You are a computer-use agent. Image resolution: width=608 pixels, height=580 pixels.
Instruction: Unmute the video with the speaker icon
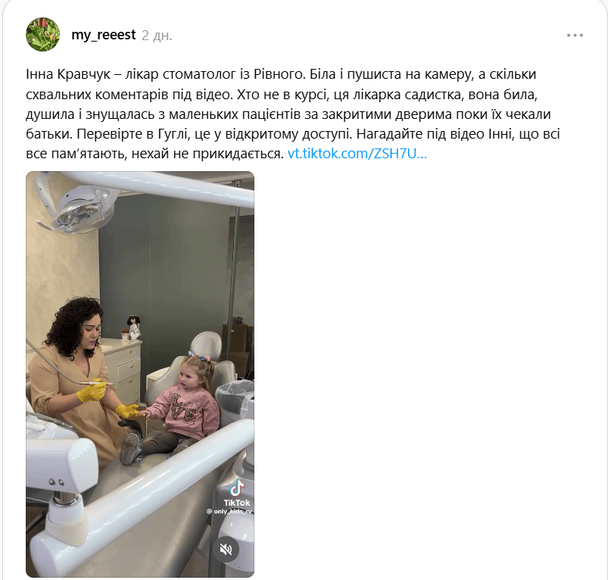coord(226,549)
